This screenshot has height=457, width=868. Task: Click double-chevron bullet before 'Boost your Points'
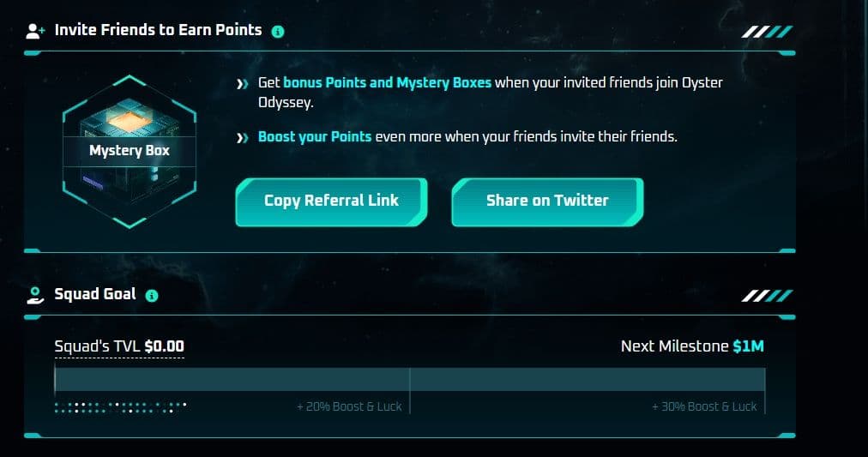coord(243,137)
